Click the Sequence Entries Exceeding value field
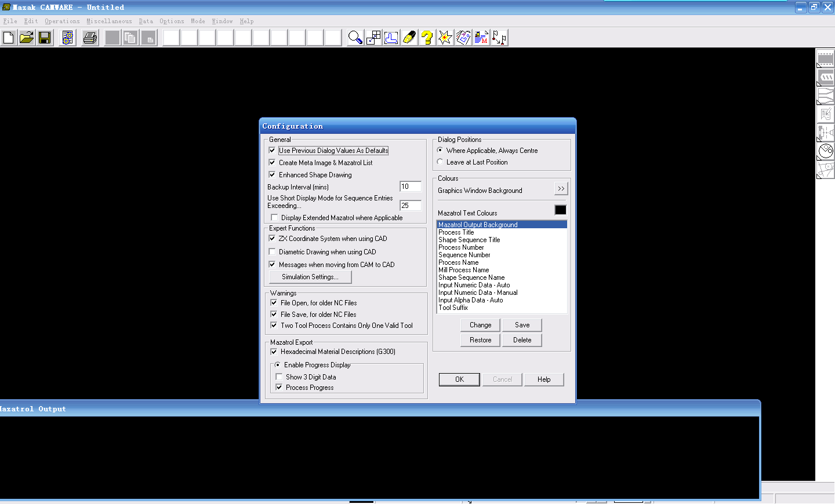Screen dimensions: 835x504 (x=411, y=206)
